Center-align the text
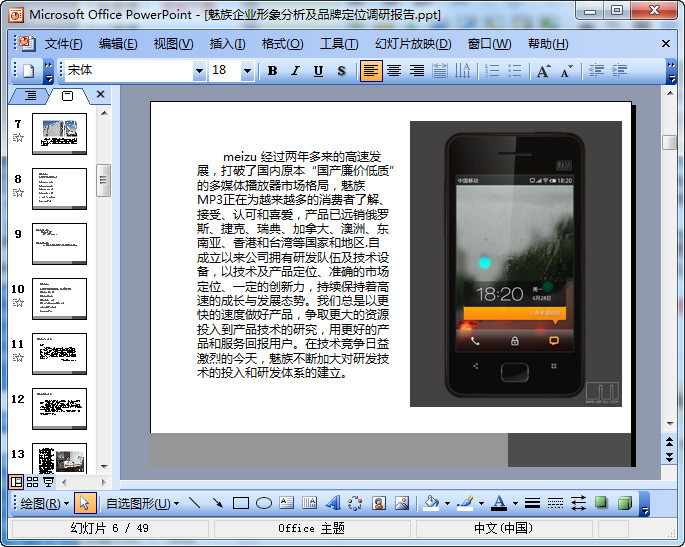This screenshot has height=547, width=685. 394,71
